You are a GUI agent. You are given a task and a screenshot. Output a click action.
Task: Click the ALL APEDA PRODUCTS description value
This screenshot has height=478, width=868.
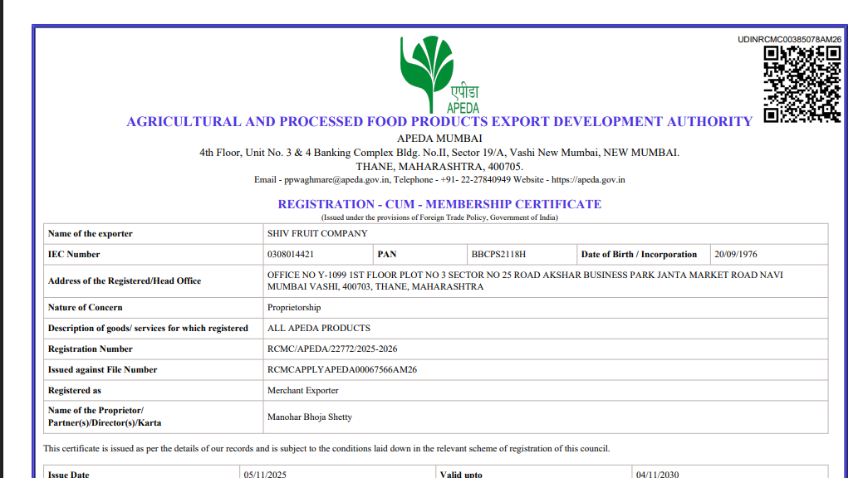tap(319, 329)
